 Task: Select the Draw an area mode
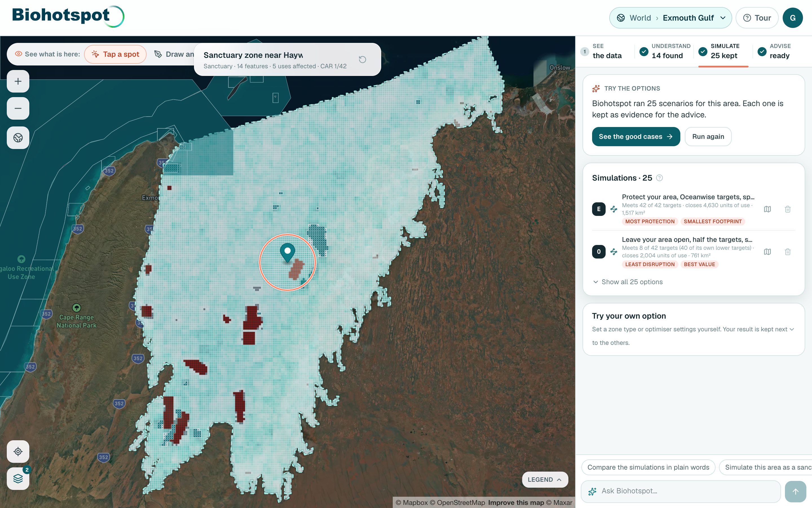174,54
